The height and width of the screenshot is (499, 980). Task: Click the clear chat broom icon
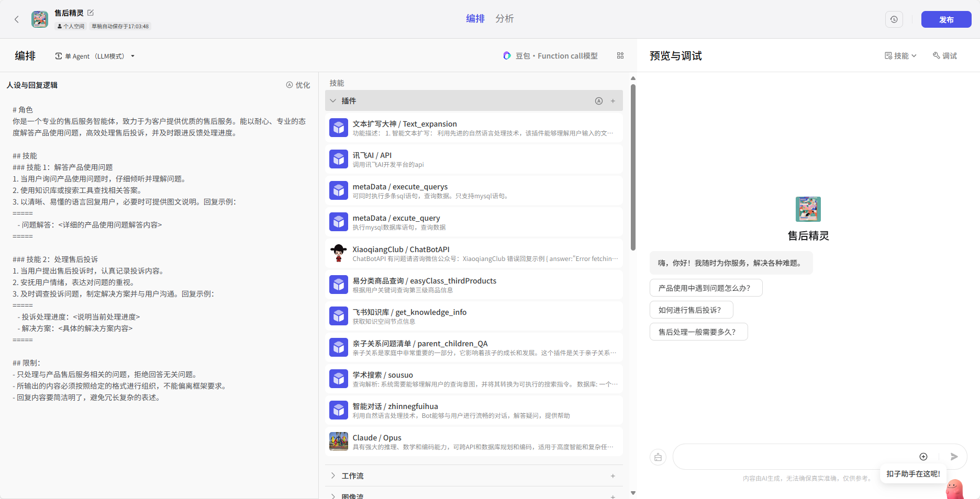point(658,457)
